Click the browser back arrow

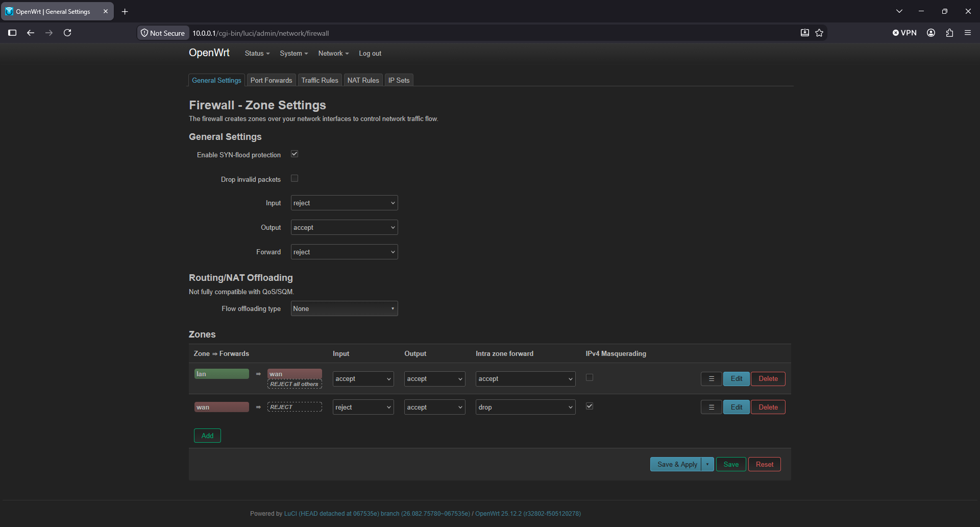click(x=31, y=33)
